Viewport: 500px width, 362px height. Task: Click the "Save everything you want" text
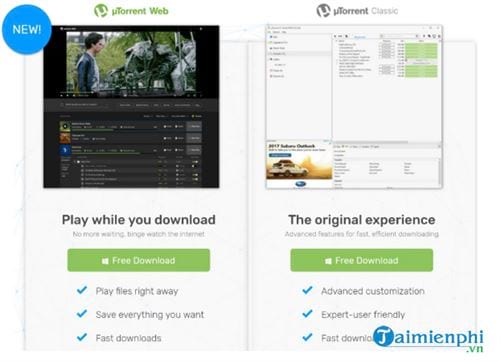[150, 315]
